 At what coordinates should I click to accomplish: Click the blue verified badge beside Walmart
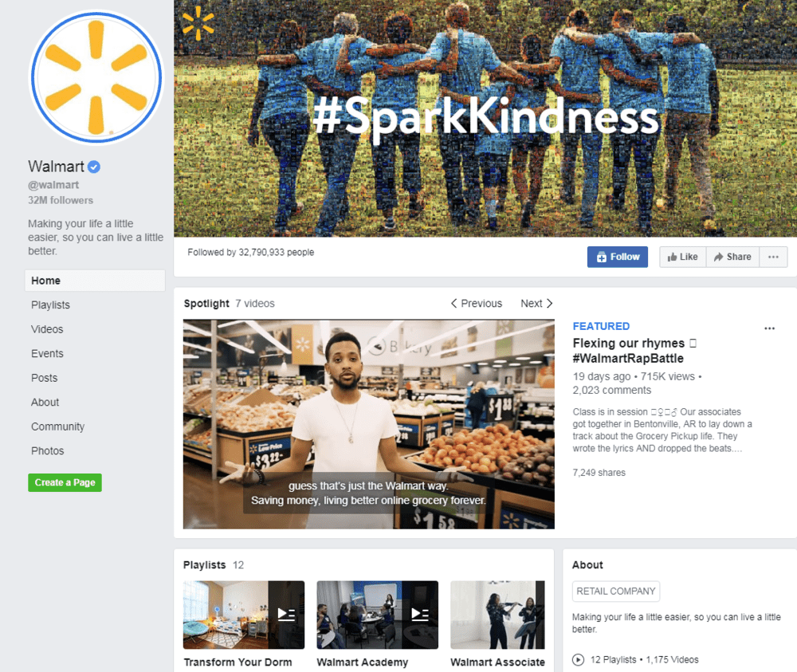pyautogui.click(x=94, y=167)
